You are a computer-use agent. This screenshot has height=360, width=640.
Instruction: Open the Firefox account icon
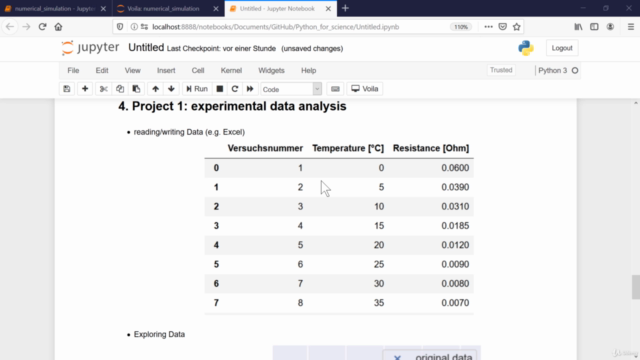[x=610, y=27]
